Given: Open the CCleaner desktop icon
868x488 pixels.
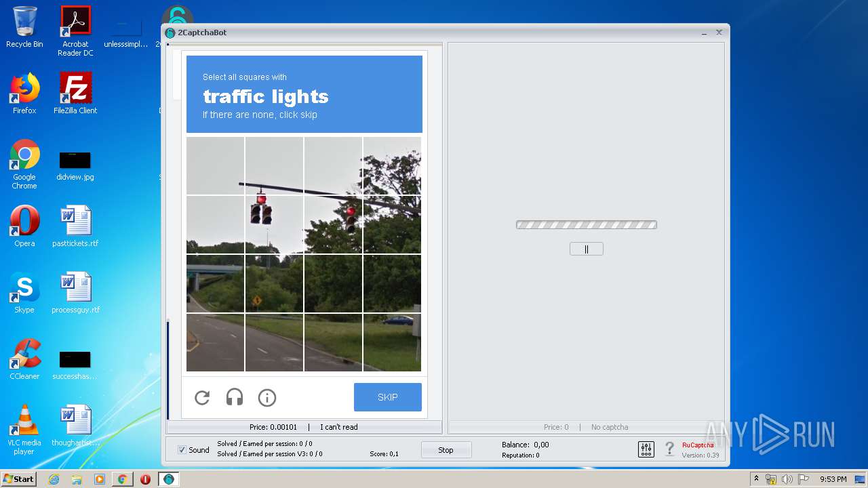Looking at the screenshot, I should click(x=24, y=359).
